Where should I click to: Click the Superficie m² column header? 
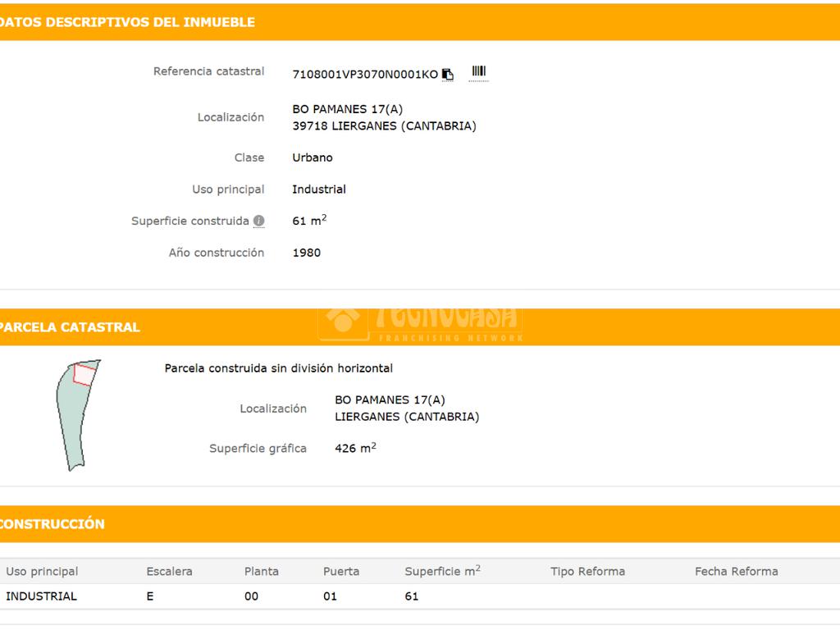[442, 571]
